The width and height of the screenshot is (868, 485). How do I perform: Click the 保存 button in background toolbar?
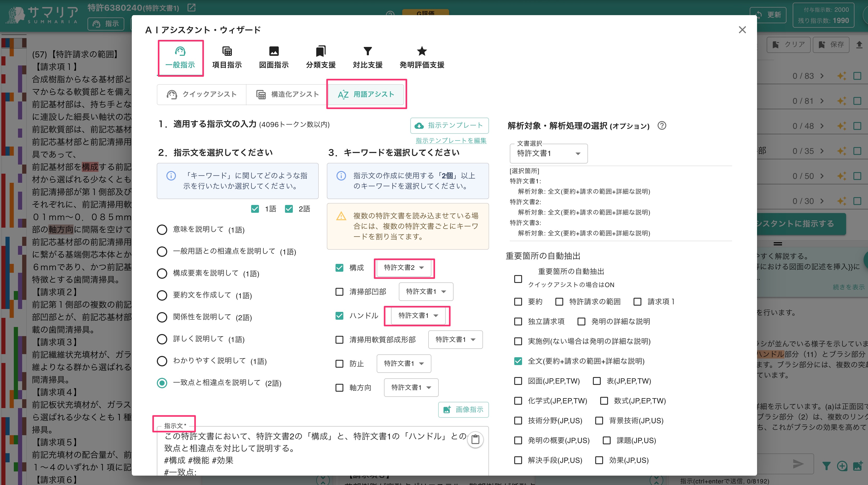(x=831, y=45)
